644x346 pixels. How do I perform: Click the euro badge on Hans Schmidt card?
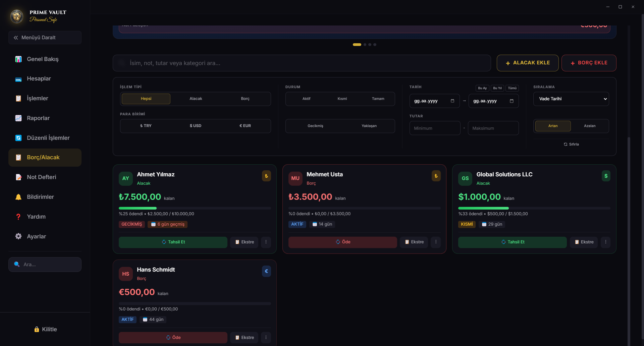point(266,271)
